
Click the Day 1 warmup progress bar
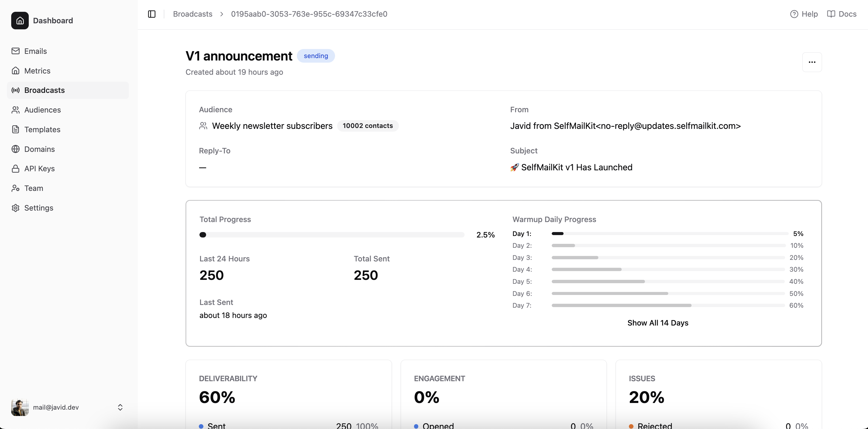(669, 233)
